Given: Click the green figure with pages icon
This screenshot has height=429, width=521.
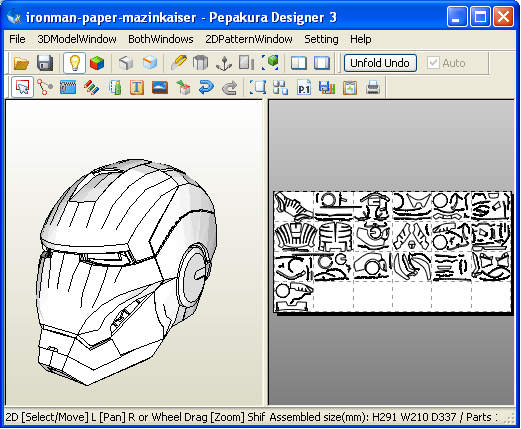Looking at the screenshot, I should [115, 88].
